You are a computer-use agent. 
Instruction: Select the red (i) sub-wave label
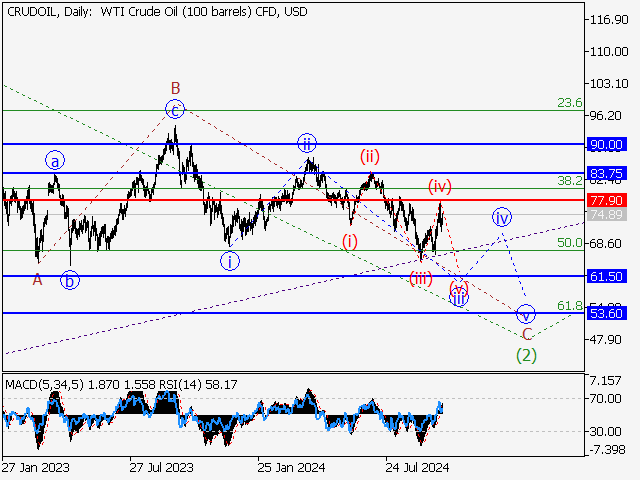coord(350,242)
